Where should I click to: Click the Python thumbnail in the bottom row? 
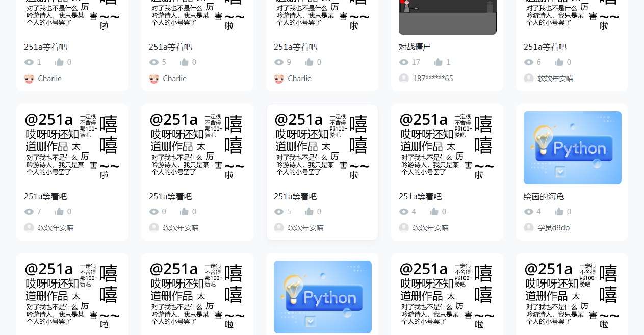(x=322, y=297)
